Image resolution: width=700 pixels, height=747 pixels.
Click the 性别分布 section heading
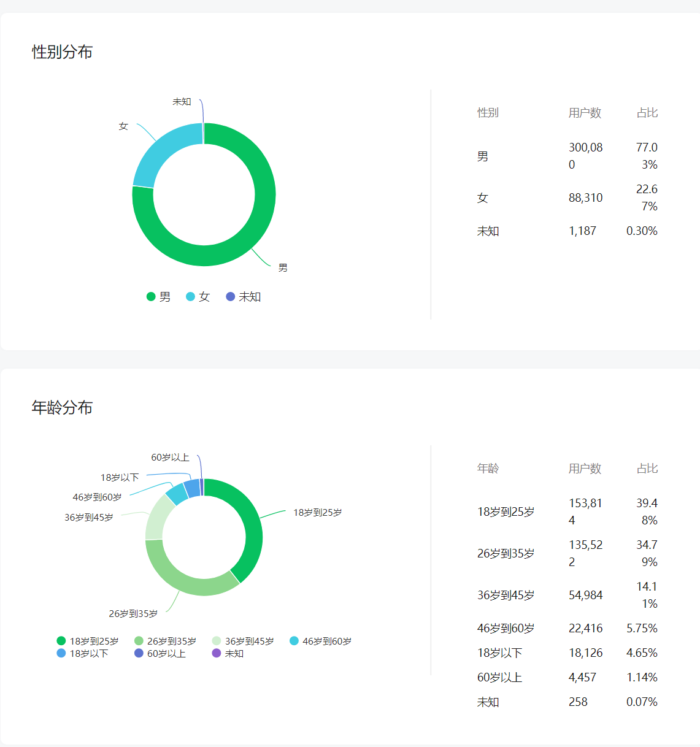tap(62, 52)
